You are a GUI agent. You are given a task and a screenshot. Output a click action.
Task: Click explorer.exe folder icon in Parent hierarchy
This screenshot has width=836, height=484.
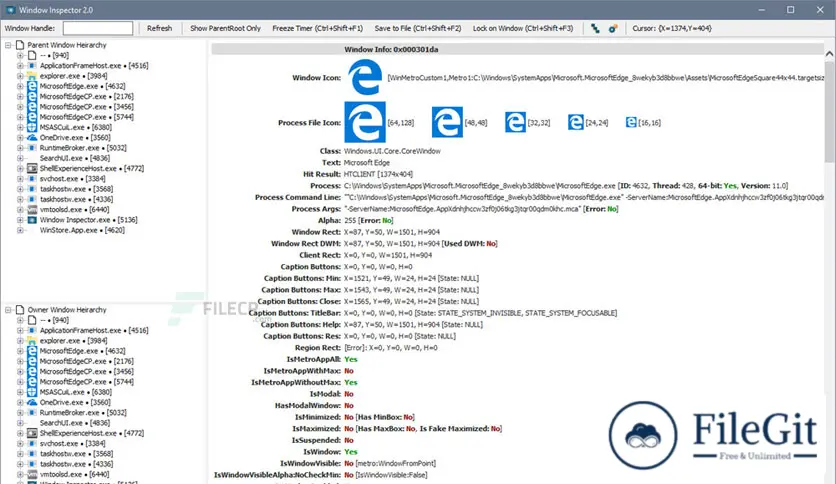coord(32,76)
